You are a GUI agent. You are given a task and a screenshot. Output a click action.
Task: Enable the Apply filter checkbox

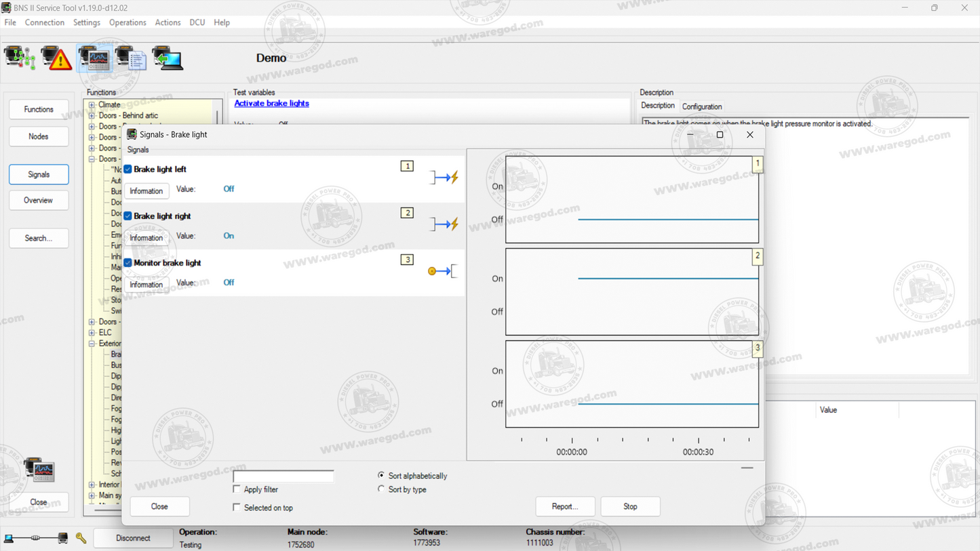[x=237, y=489]
